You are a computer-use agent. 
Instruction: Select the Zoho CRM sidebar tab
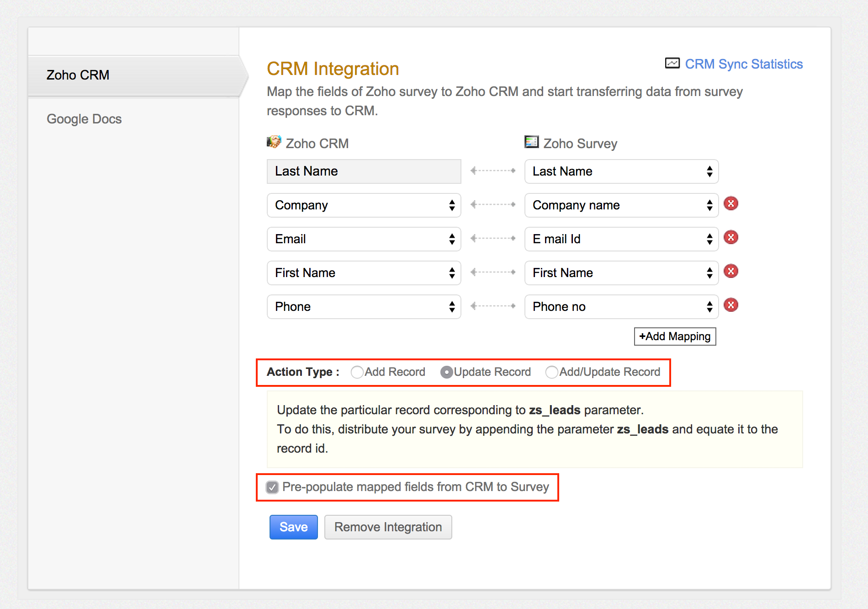78,75
